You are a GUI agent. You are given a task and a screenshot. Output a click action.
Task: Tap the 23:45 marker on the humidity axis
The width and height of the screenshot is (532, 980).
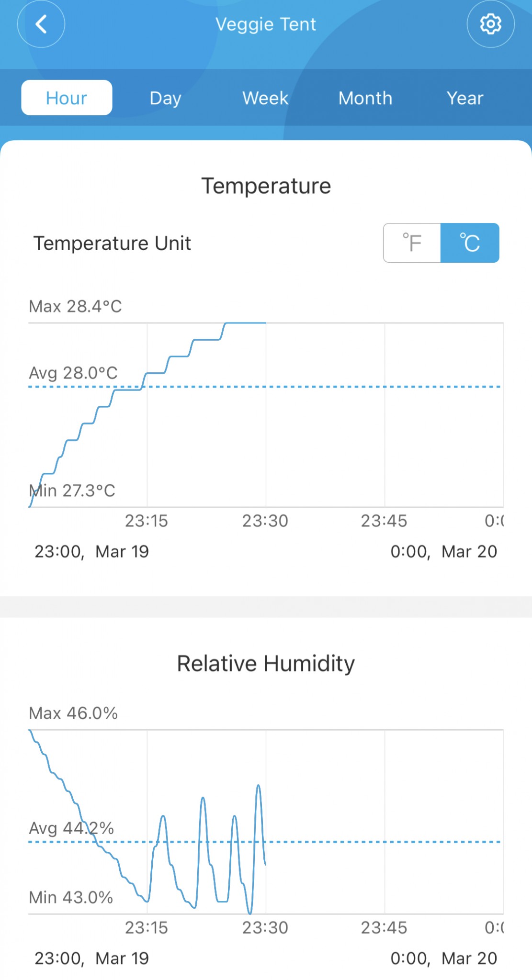pyautogui.click(x=384, y=927)
